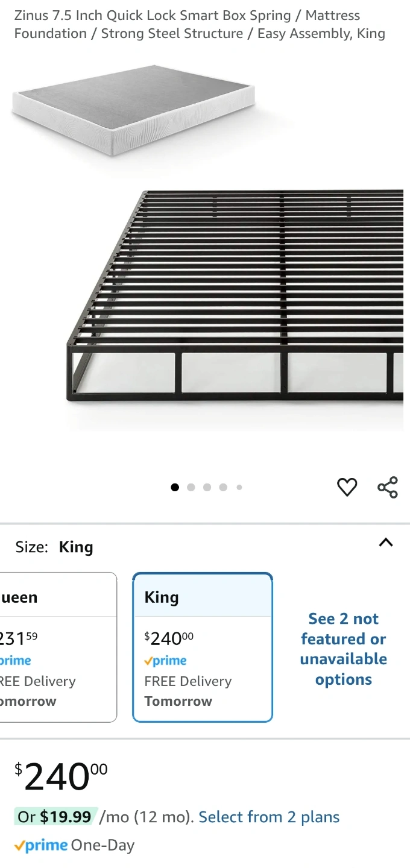This screenshot has width=410, height=868.
Task: Tap the share icon
Action: [388, 487]
